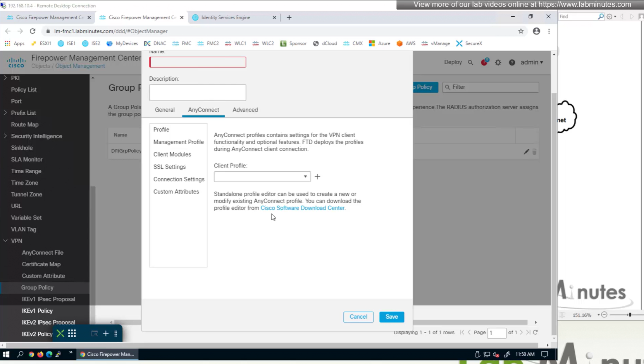Open Cisco Software Download Center link
This screenshot has width=644, height=364.
(303, 208)
